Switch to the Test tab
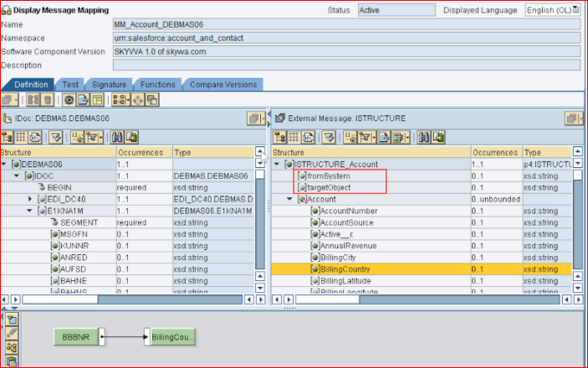The image size is (588, 368). (x=70, y=84)
